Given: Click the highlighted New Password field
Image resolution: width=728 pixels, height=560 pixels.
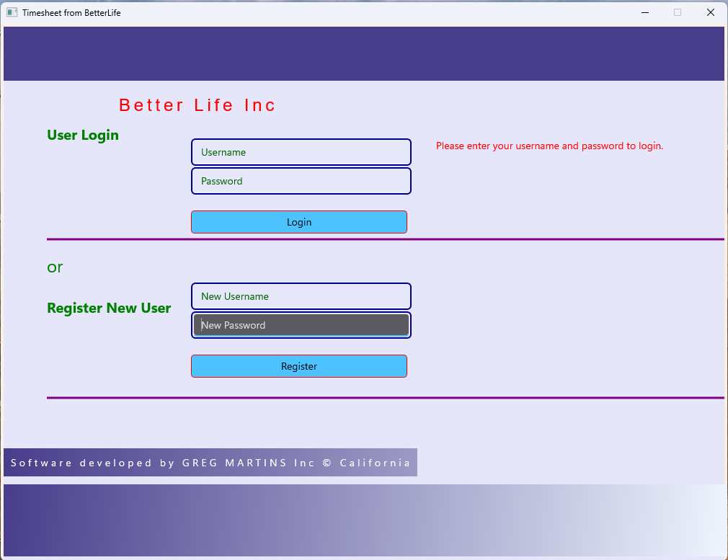Looking at the screenshot, I should pyautogui.click(x=301, y=325).
